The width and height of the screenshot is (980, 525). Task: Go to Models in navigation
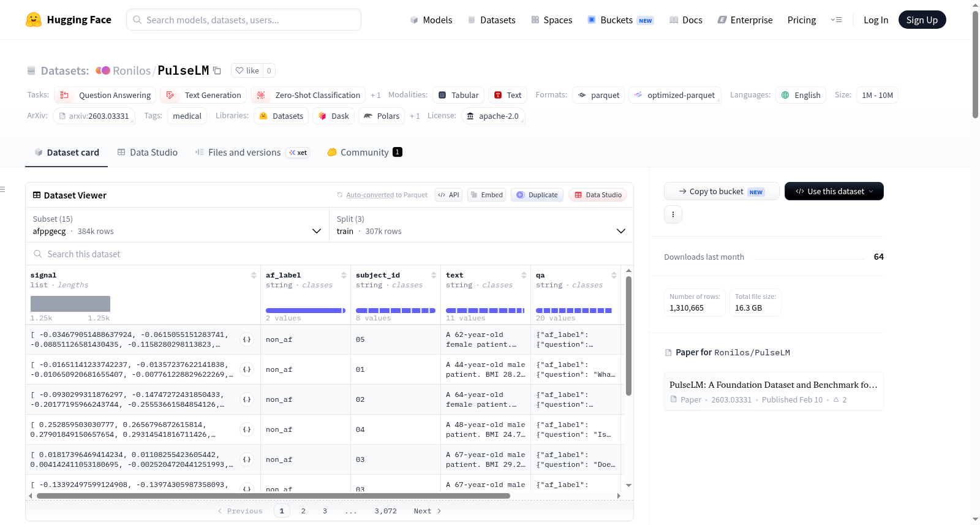click(431, 20)
